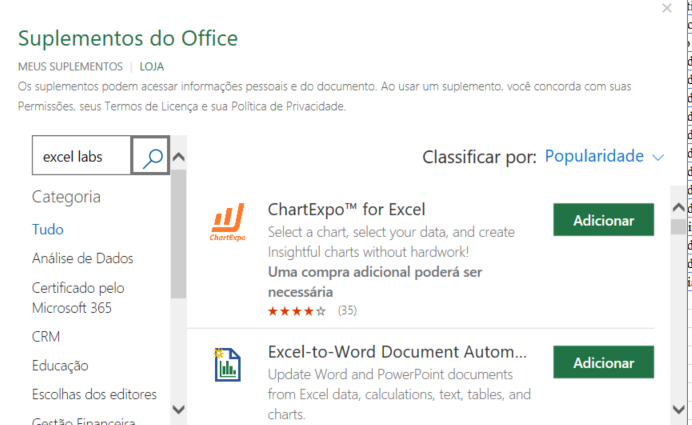Click the category list up arrow
Screen dimensions: 692x425
[x=178, y=157]
